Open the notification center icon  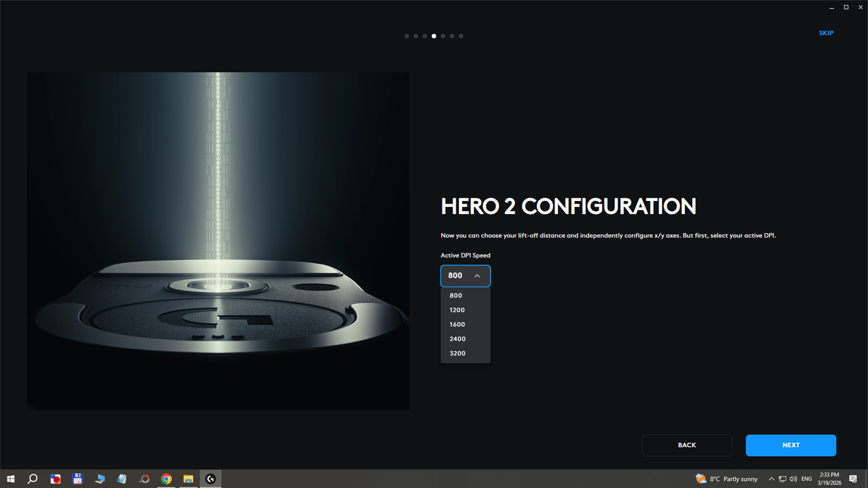tap(853, 479)
